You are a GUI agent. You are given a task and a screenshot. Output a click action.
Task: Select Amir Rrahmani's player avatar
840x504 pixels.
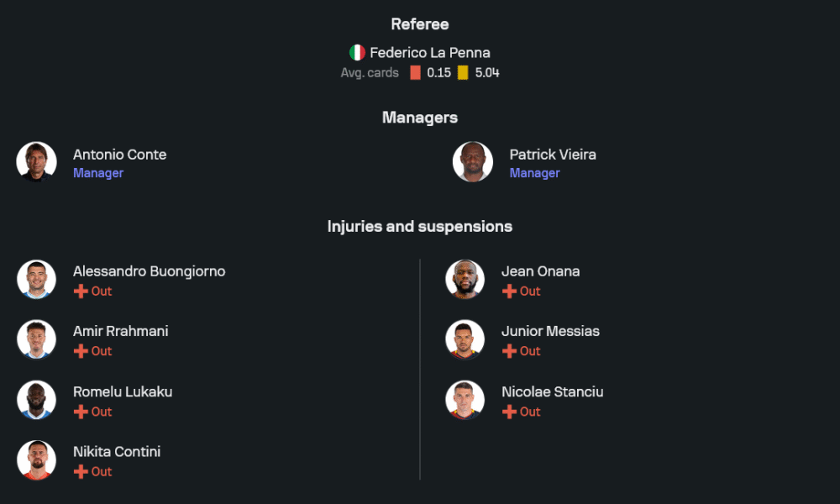coord(36,339)
